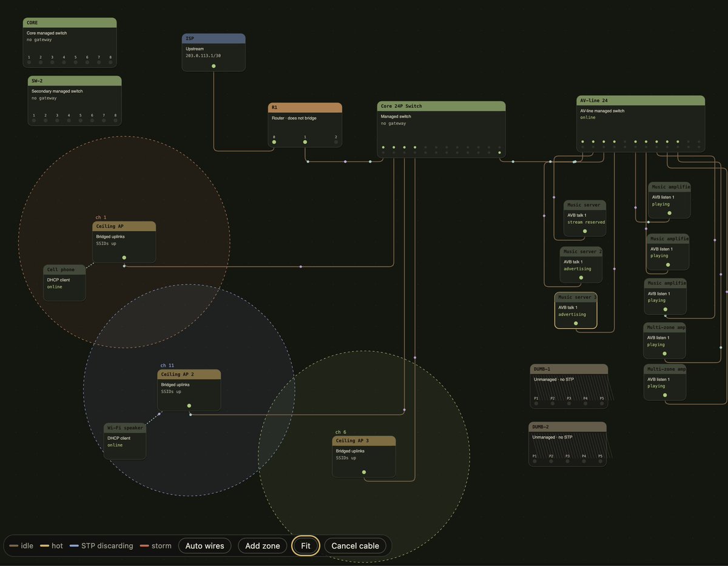This screenshot has width=728, height=566.
Task: Pick port P4 on DUMB-2
Action: [x=584, y=461]
